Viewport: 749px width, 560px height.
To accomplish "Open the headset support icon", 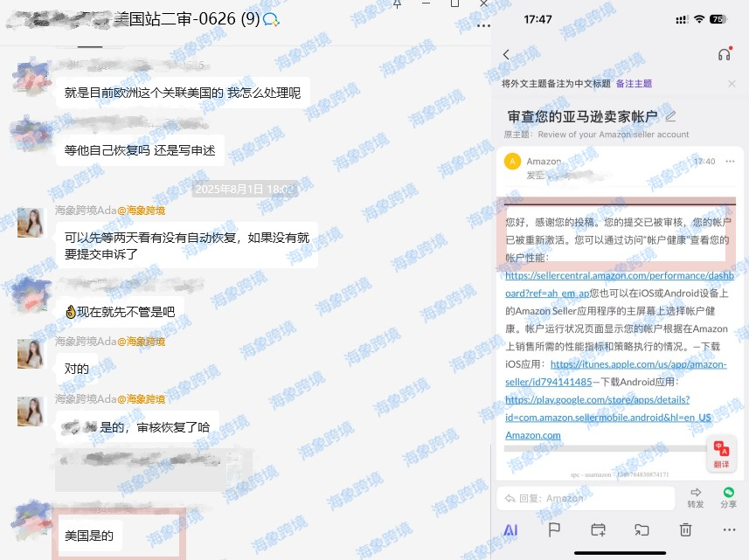I will pyautogui.click(x=725, y=54).
